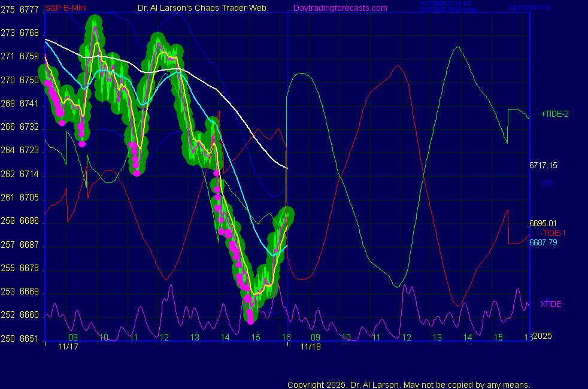Click the 6777 top price axis label
This screenshot has height=389, width=588.
28,9
